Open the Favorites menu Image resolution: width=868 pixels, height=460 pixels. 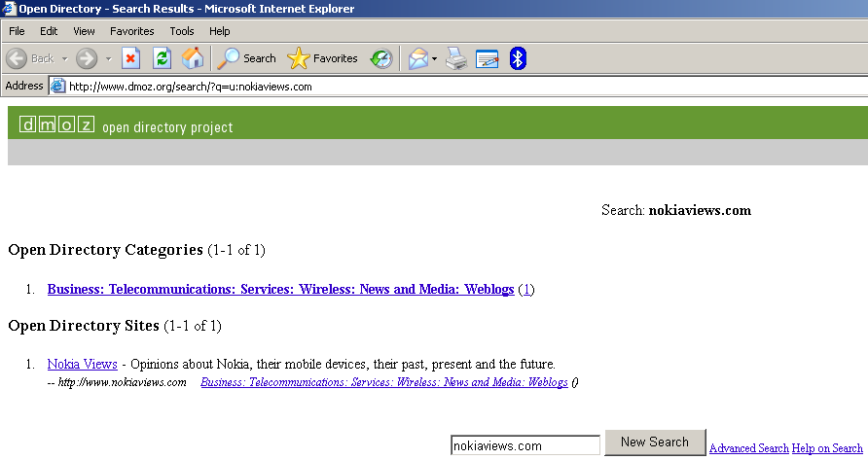[x=131, y=31]
